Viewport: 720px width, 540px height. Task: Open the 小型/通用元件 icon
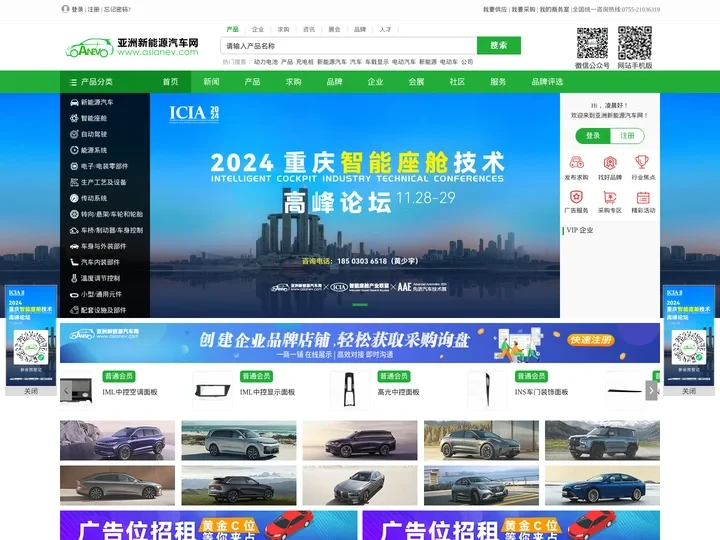coord(74,294)
